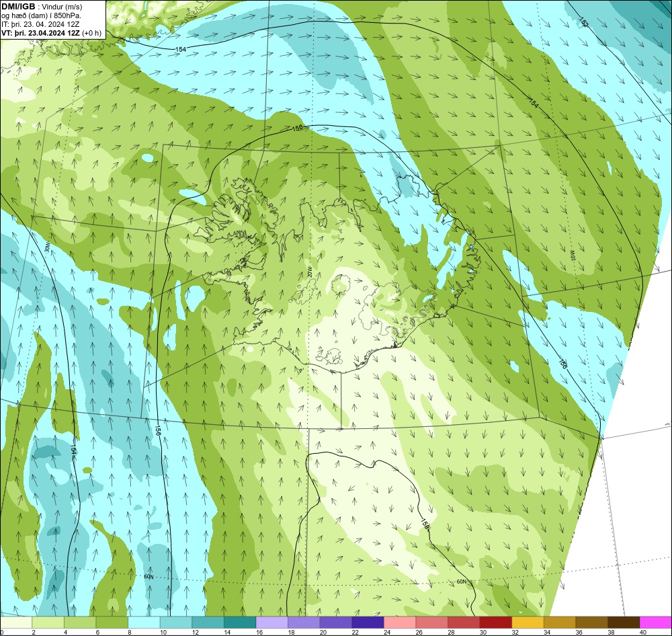Select the teal swatch between 10 and 12
Image resolution: width=672 pixels, height=636 pixels.
click(176, 623)
